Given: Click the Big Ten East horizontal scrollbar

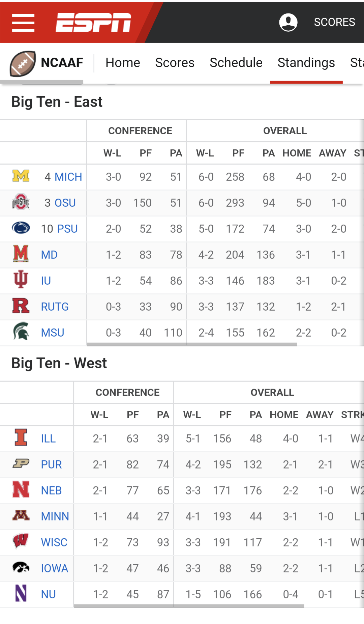Looking at the screenshot, I should click(192, 344).
